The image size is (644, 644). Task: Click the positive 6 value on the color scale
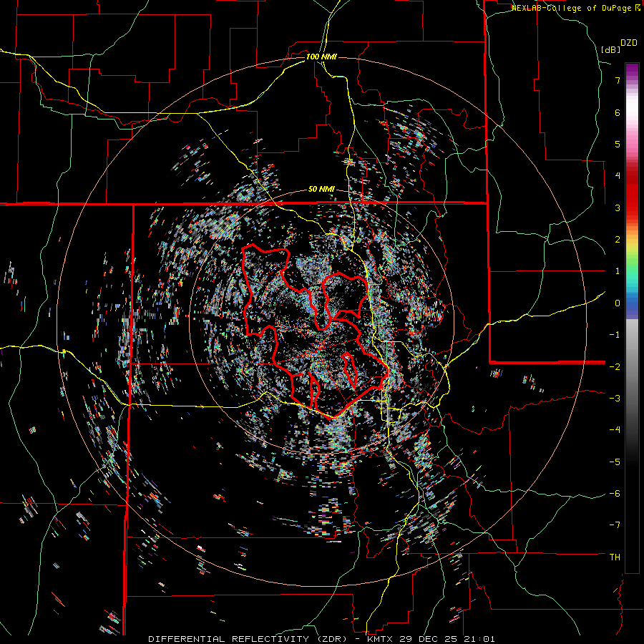pyautogui.click(x=618, y=112)
